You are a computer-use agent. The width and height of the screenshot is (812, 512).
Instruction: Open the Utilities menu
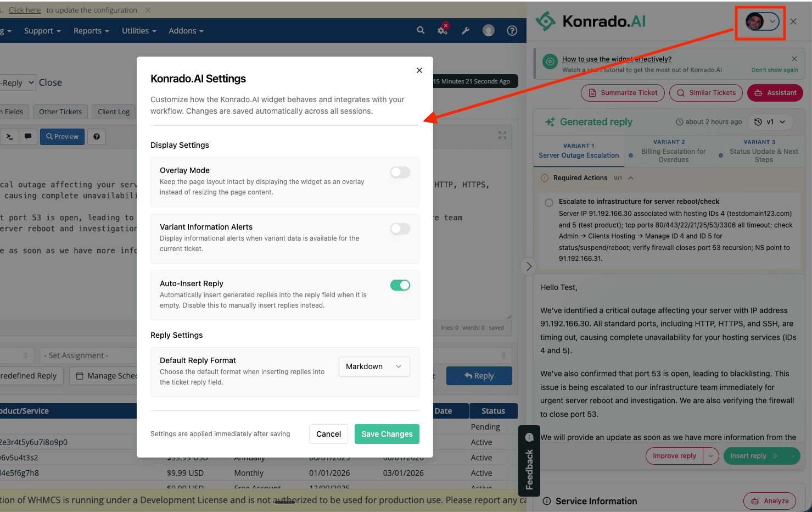pyautogui.click(x=139, y=31)
